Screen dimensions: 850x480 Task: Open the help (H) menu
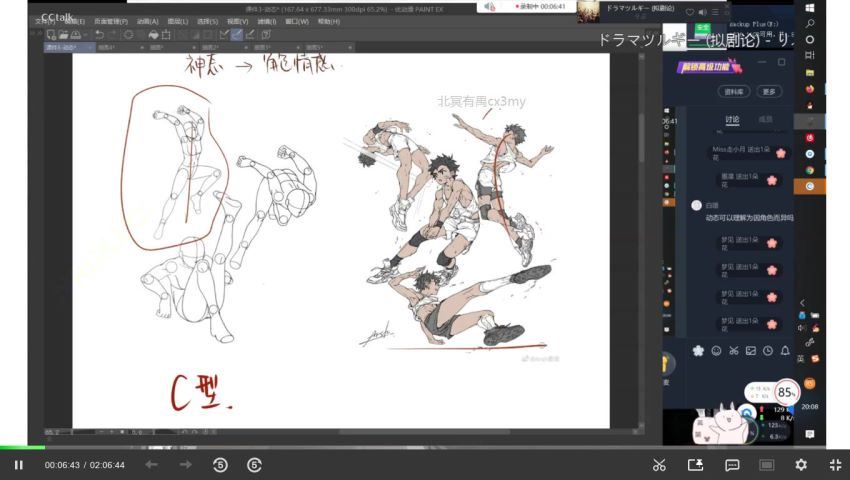click(x=329, y=21)
